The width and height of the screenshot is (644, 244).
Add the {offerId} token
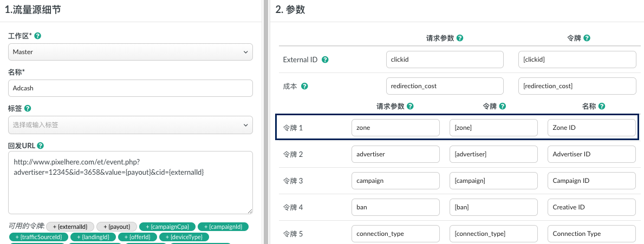tap(137, 237)
